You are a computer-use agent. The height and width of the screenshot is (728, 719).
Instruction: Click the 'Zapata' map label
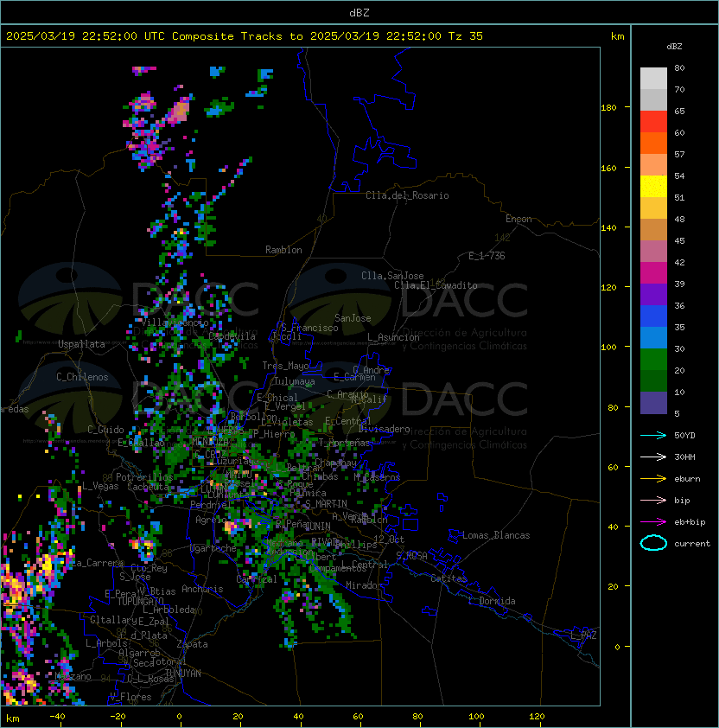click(x=192, y=644)
